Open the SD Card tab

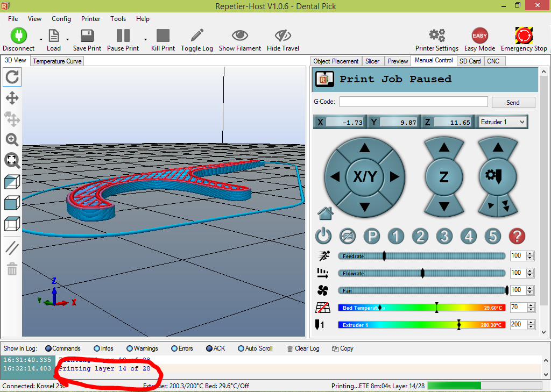point(470,61)
